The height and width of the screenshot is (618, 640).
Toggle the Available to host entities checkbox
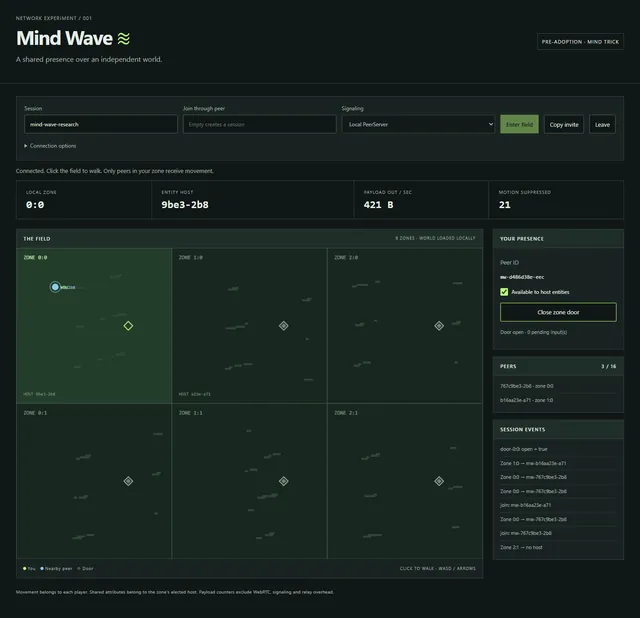point(504,292)
